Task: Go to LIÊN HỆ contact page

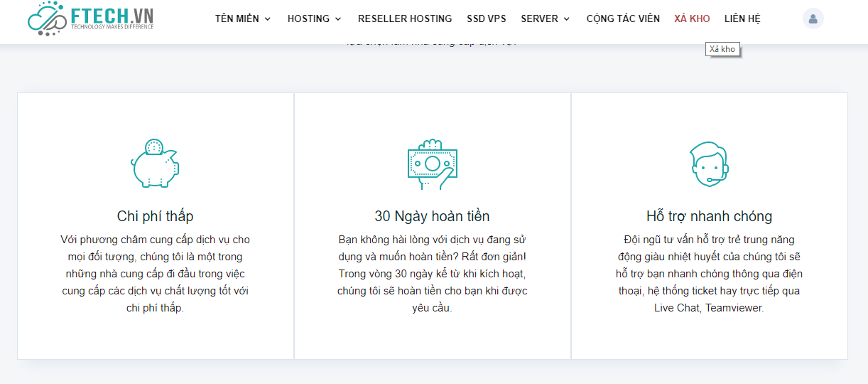Action: (742, 18)
